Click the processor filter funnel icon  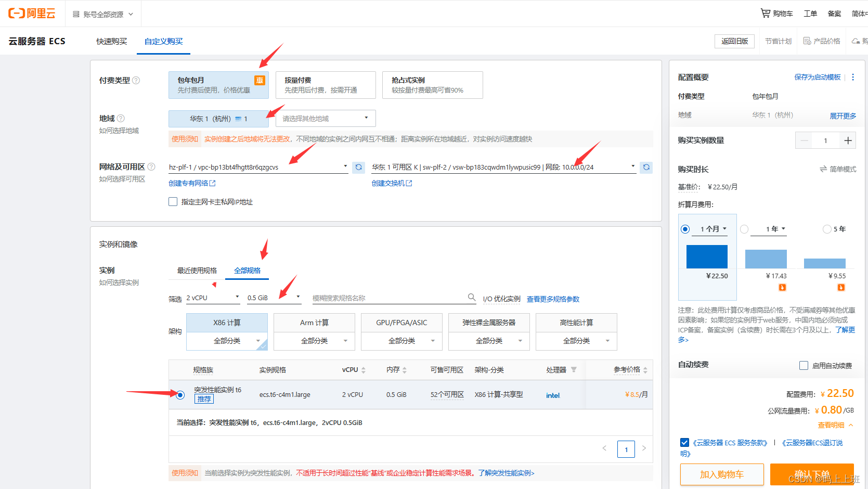tap(574, 370)
